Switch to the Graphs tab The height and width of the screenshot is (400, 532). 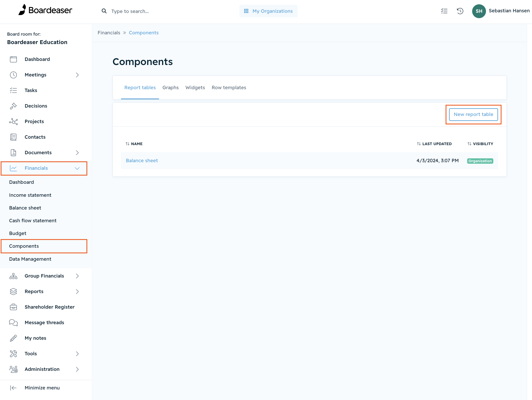coord(170,87)
